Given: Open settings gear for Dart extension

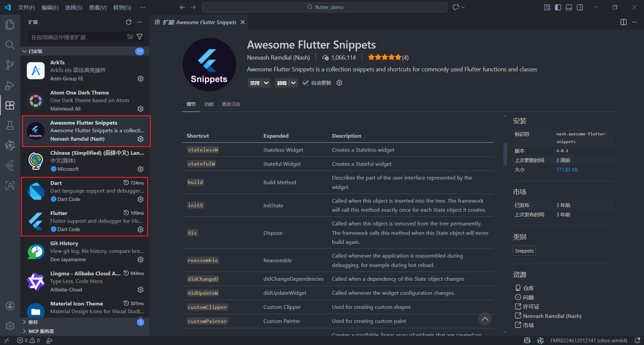Looking at the screenshot, I should 141,199.
